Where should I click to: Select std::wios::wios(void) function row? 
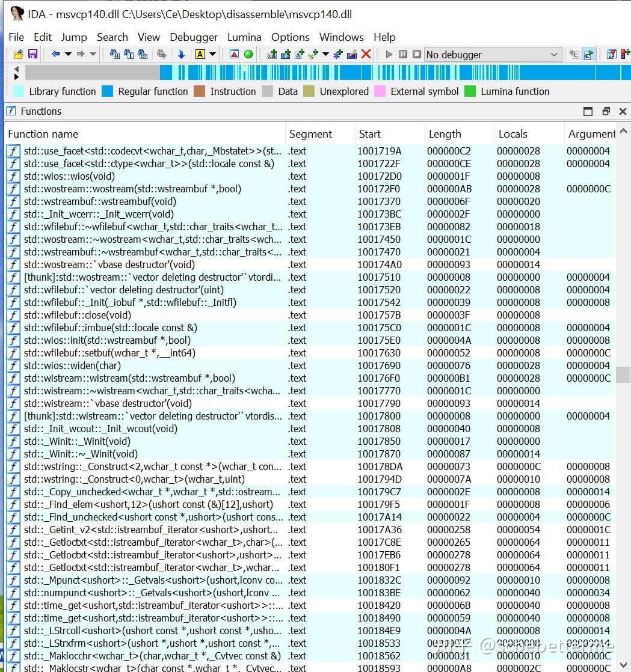[310, 176]
